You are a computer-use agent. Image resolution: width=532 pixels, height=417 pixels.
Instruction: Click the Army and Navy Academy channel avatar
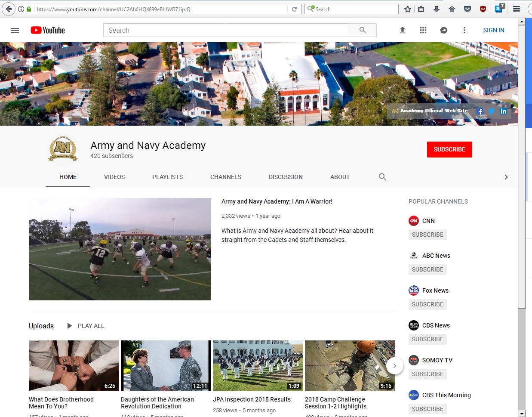coord(63,149)
